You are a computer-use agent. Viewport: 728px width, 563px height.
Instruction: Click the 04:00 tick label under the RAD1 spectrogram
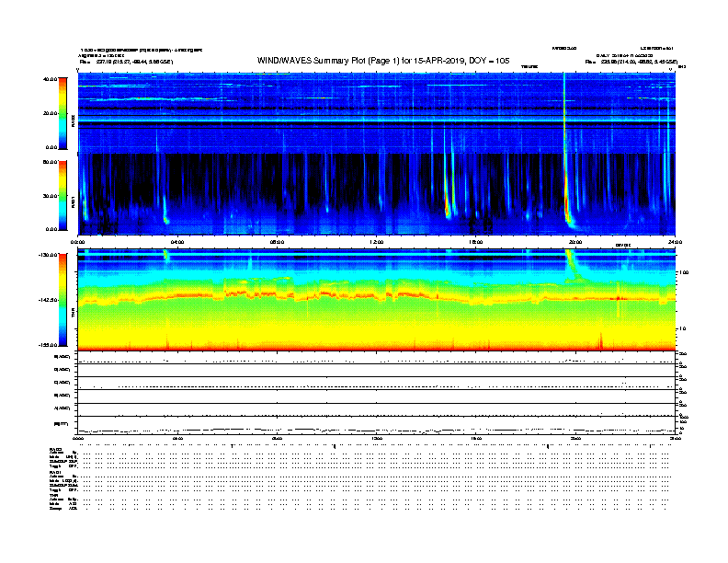point(177,242)
